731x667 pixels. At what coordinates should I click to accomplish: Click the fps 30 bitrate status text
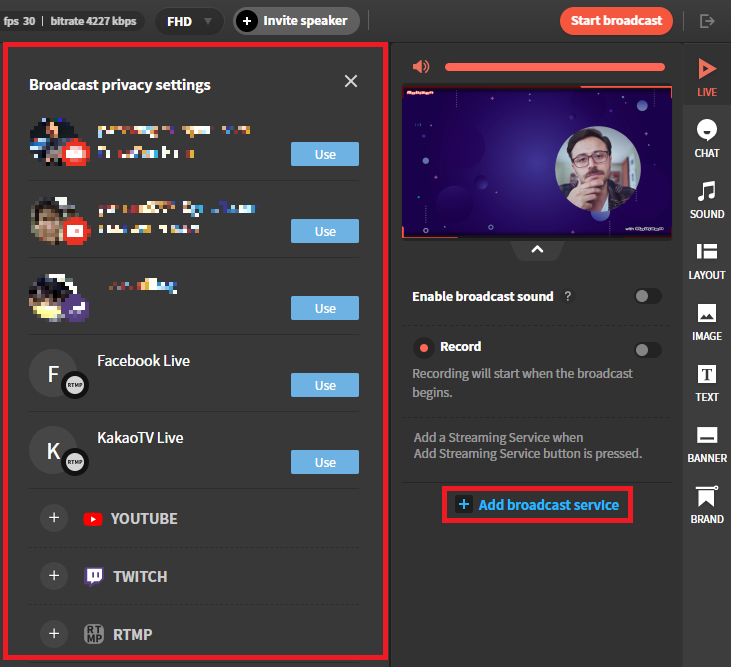70,21
